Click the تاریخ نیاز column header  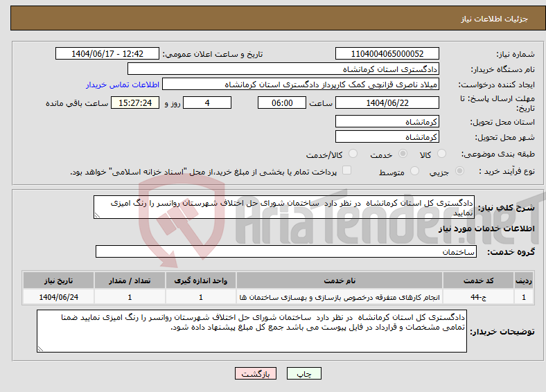pyautogui.click(x=58, y=280)
